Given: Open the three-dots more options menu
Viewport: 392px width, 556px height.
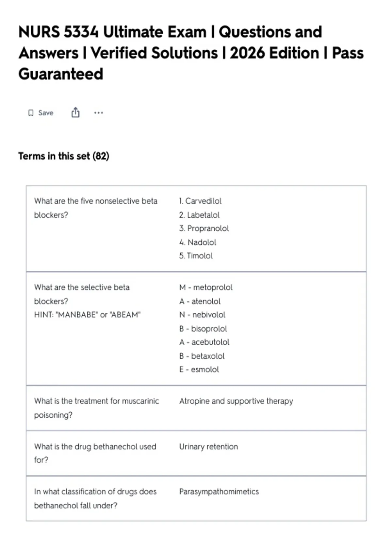Looking at the screenshot, I should [x=98, y=113].
